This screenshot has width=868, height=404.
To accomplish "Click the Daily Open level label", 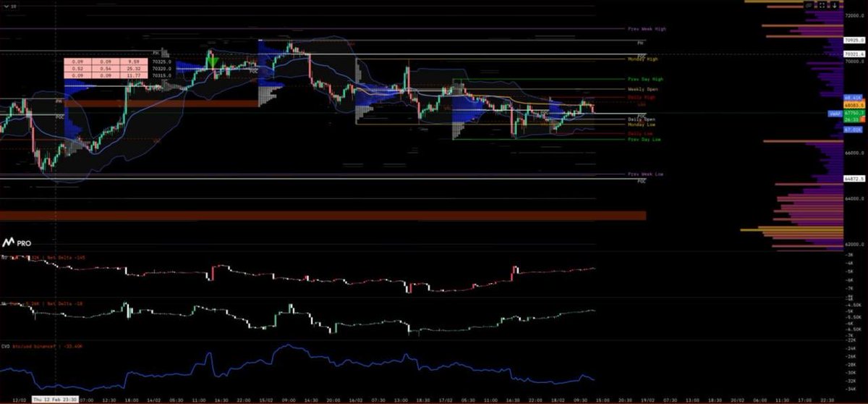I will (642, 119).
